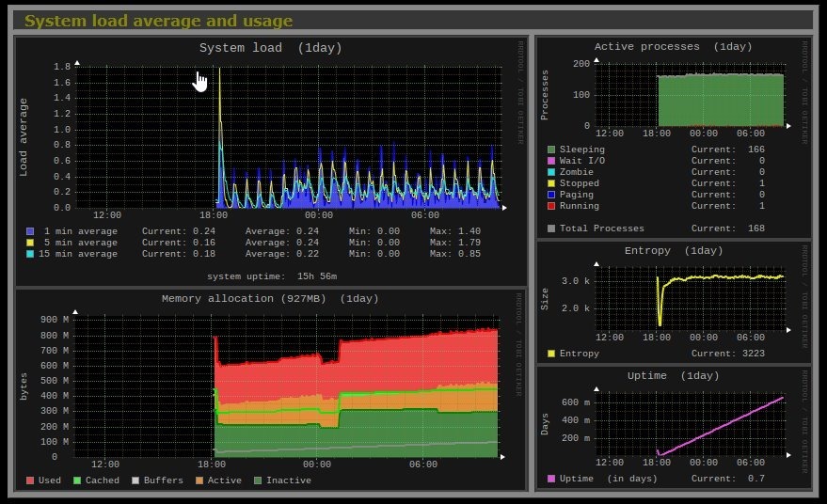Click the magenta Wait I/O legend swatch

click(x=551, y=161)
